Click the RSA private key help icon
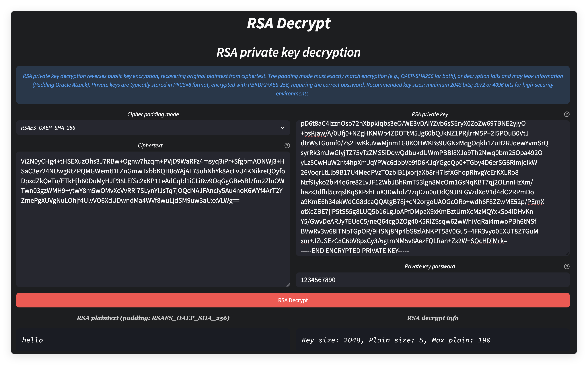This screenshot has height=365, width=588. pos(567,114)
